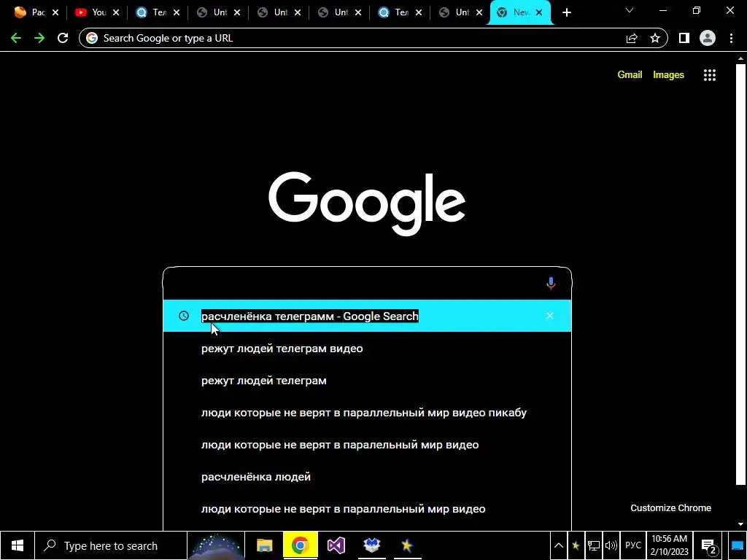This screenshot has height=560, width=747.
Task: Go back using the green back arrow
Action: point(16,38)
